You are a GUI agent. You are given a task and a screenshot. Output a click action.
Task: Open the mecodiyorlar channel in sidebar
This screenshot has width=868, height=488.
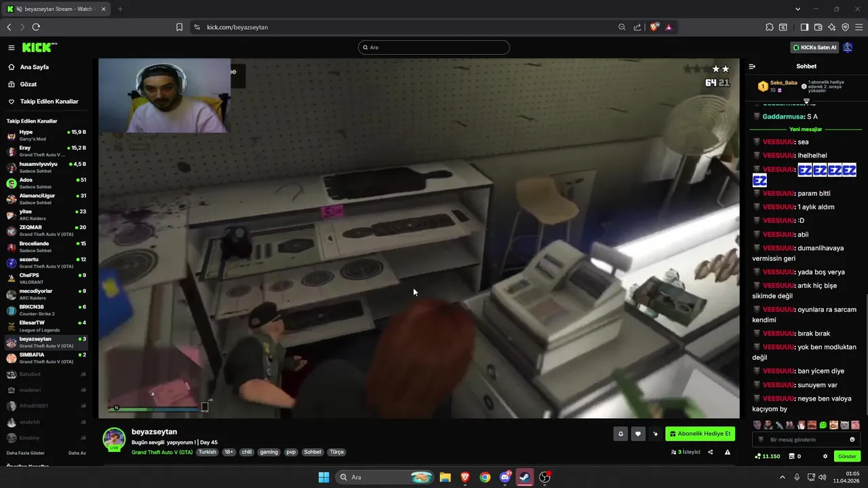(46, 293)
